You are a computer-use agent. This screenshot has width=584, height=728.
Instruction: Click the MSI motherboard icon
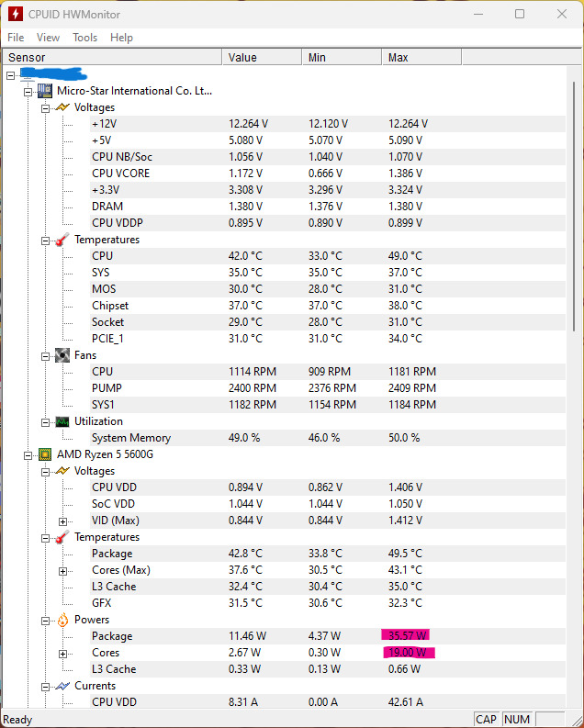[x=45, y=91]
